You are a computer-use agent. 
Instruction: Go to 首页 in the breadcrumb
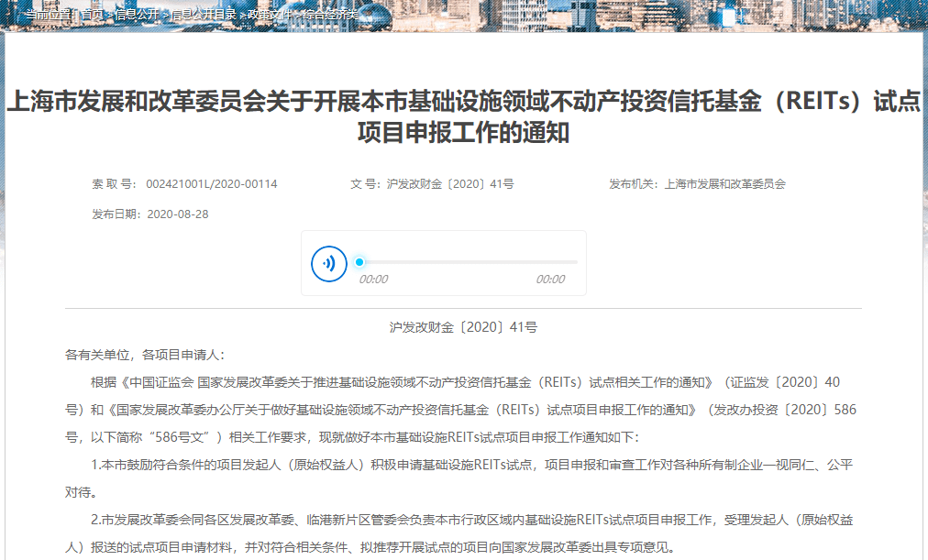pyautogui.click(x=93, y=15)
